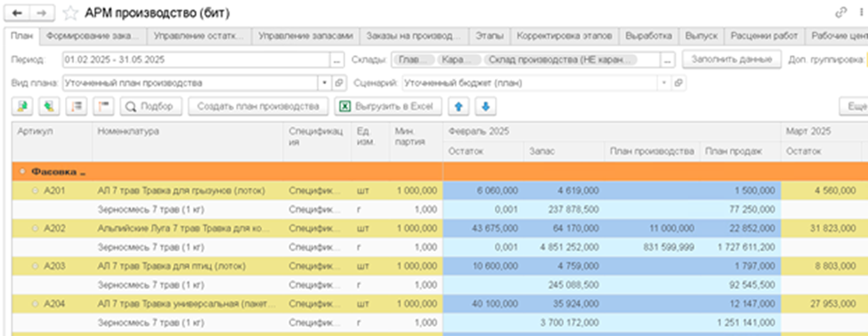Open the Вид плана dropdown arrow
The height and width of the screenshot is (336, 868).
325,83
